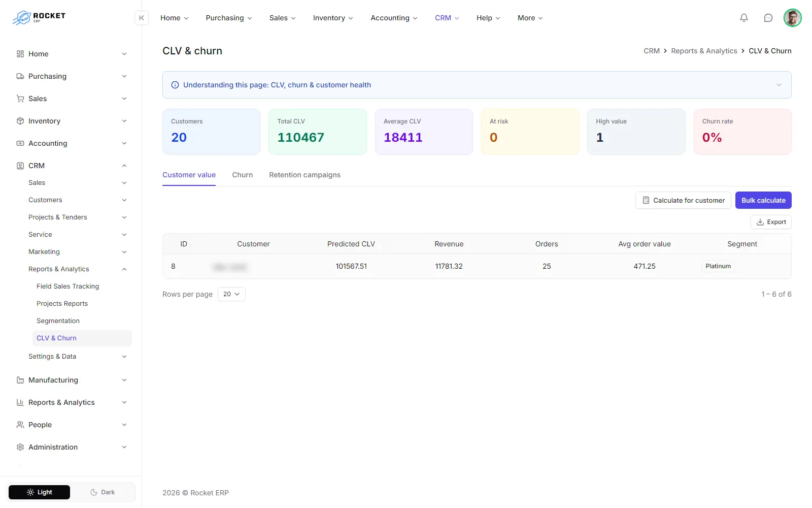812x508 pixels.
Task: Click the Rocket ERP logo
Action: (39, 17)
